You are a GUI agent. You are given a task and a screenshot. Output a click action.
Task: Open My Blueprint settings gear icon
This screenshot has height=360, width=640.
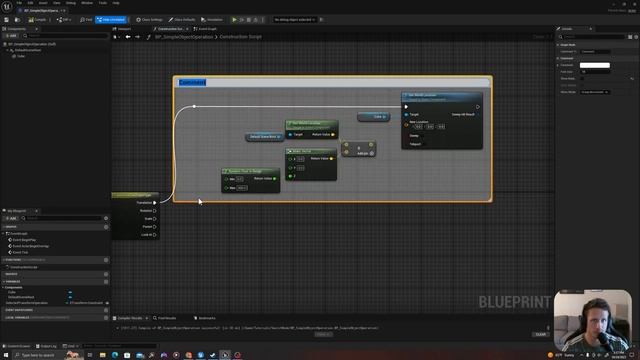click(106, 218)
